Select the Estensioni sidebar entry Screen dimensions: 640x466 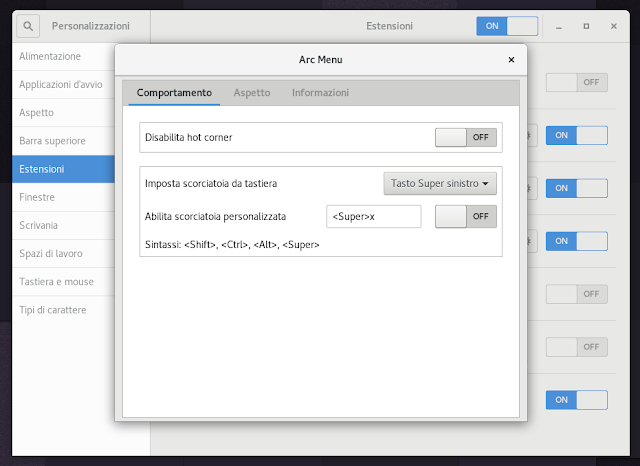click(63, 169)
